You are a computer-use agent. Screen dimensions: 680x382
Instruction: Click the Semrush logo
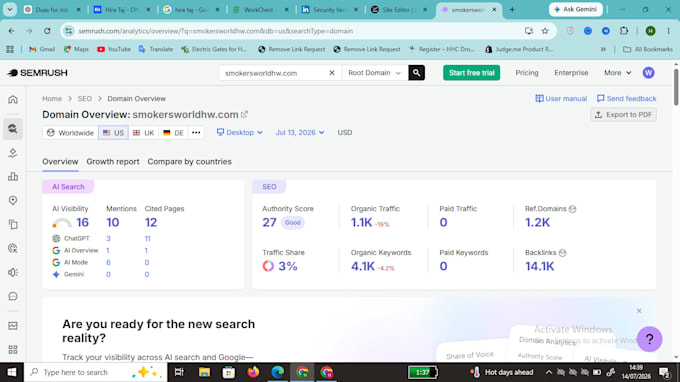[38, 73]
